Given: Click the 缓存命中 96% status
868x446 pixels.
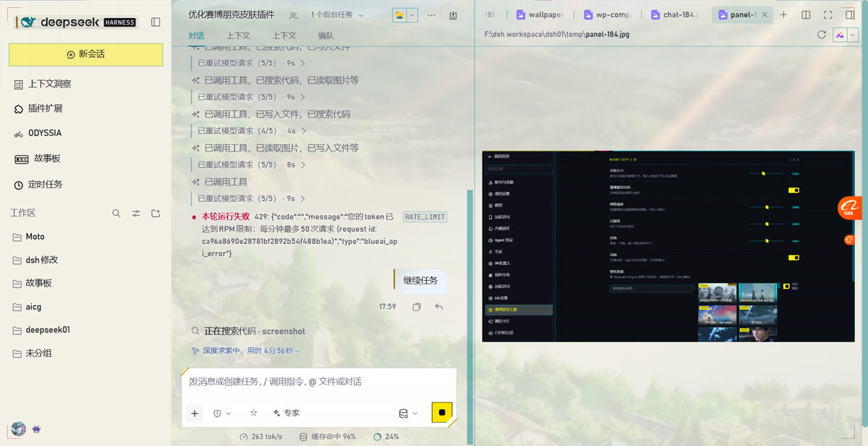Looking at the screenshot, I should (x=328, y=437).
